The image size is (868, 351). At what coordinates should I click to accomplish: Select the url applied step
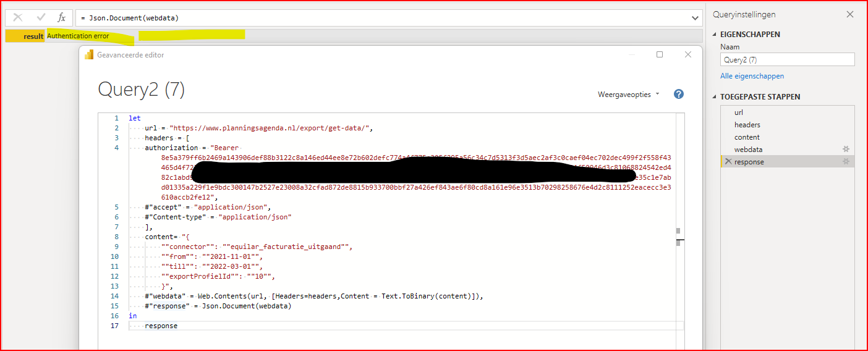click(x=788, y=112)
